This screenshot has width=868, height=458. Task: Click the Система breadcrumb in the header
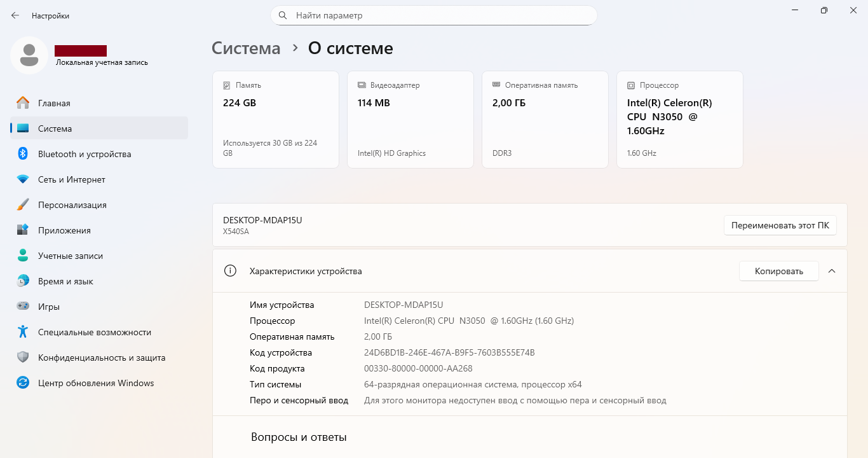(246, 48)
